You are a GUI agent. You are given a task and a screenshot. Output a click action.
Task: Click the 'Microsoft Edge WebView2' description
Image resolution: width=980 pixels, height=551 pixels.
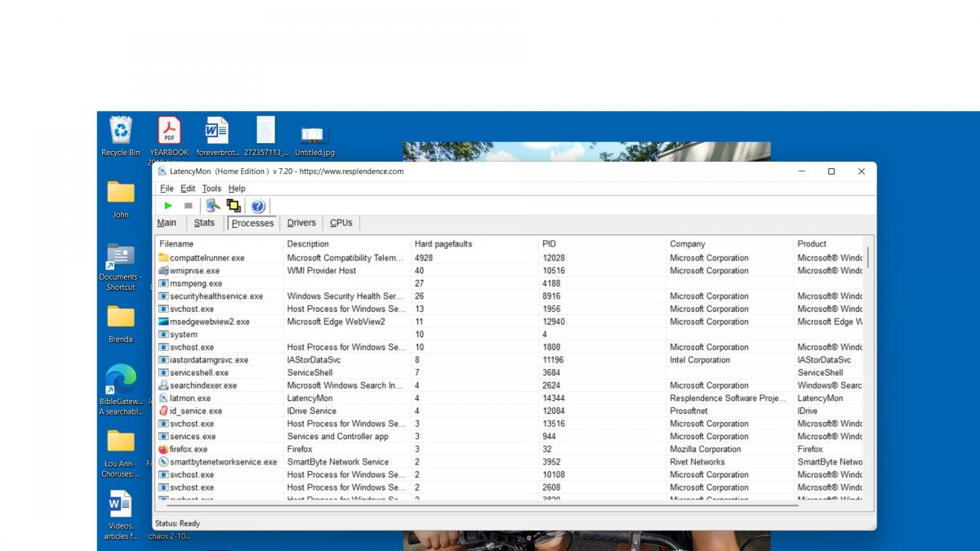pos(336,322)
